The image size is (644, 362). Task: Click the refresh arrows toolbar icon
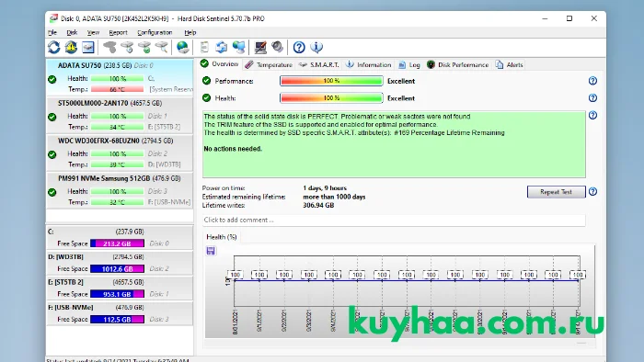53,48
